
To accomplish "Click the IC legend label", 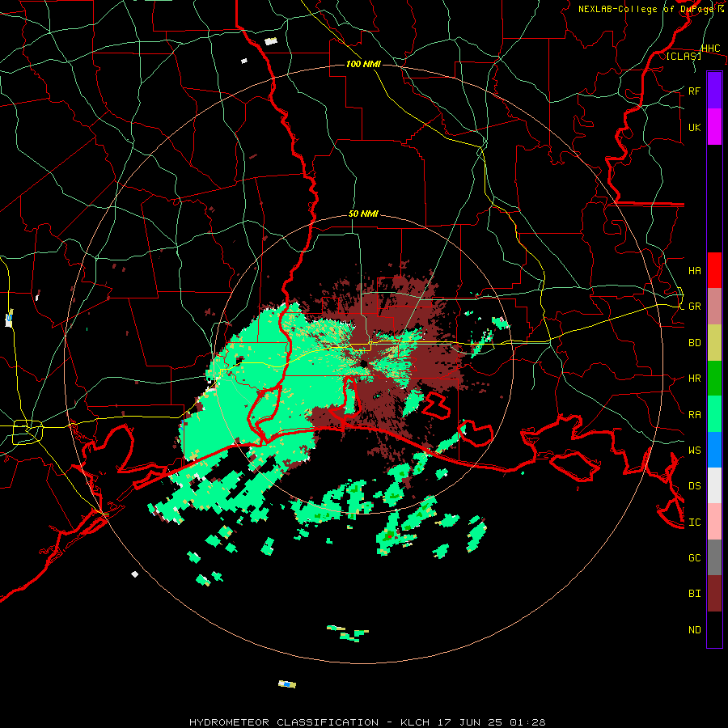I will pos(694,522).
